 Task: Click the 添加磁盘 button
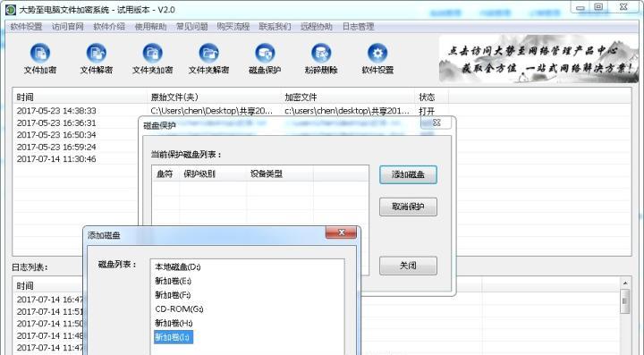[x=408, y=175]
